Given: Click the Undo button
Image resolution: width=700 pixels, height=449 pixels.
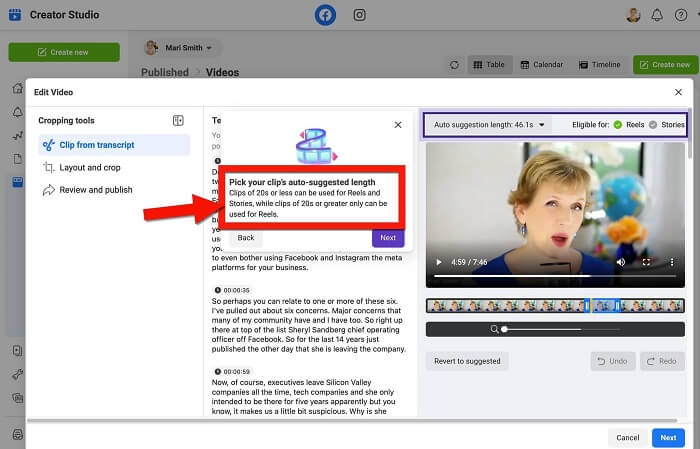Looking at the screenshot, I should (x=612, y=361).
